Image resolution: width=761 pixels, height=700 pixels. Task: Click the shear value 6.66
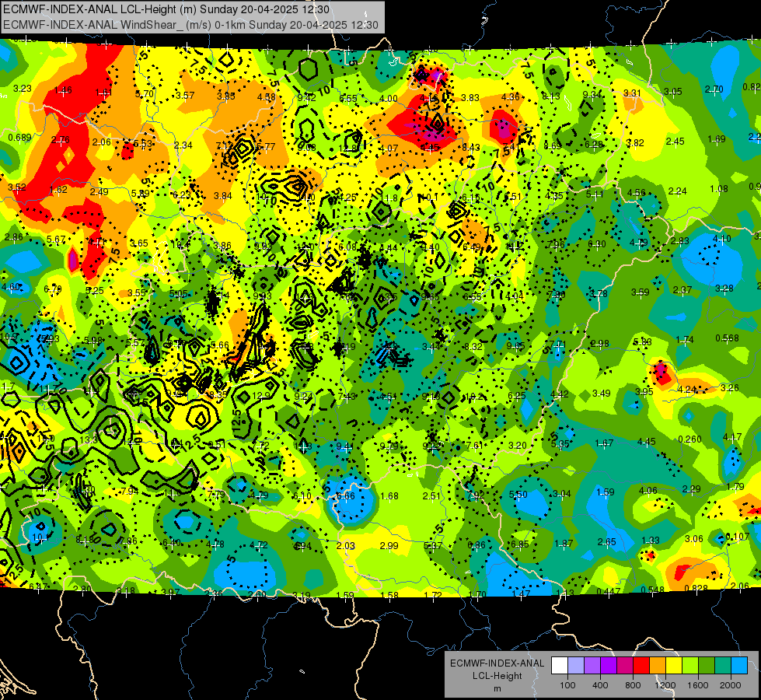[x=346, y=496]
